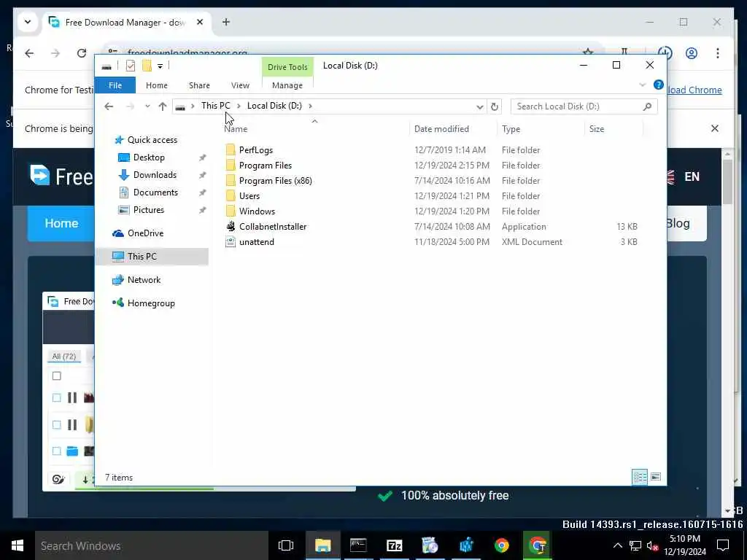747x560 pixels.
Task: Click Properties icon in quick access toolbar
Action: (x=130, y=66)
